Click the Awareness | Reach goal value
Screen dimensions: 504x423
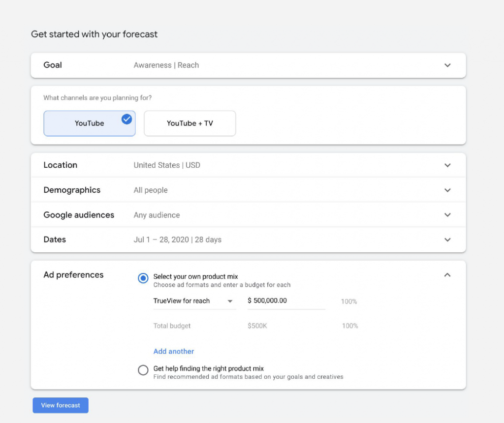coord(166,65)
